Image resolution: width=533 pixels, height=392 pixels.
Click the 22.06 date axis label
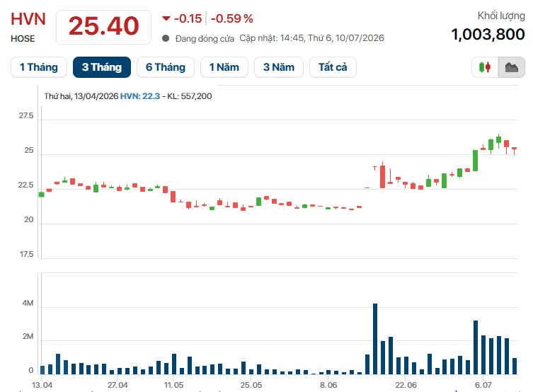pyautogui.click(x=406, y=385)
